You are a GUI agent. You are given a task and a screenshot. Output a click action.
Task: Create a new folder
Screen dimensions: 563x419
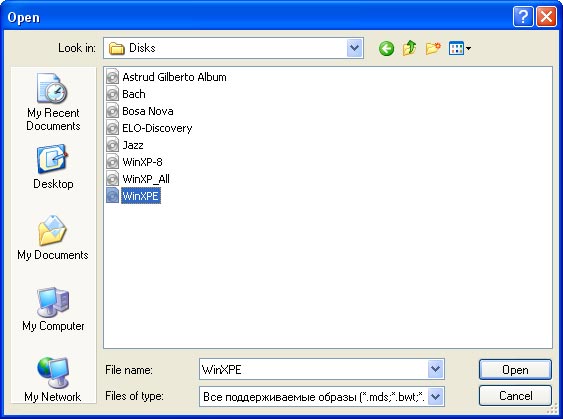(x=433, y=48)
